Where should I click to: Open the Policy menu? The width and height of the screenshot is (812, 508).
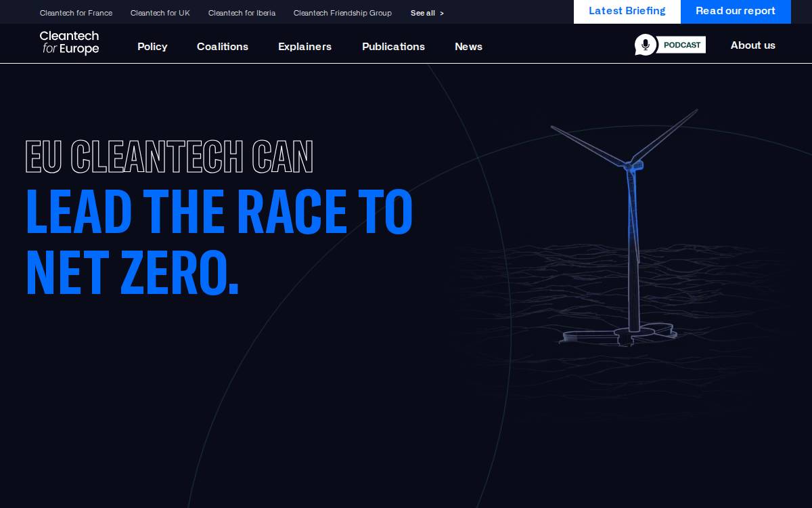[x=152, y=47]
